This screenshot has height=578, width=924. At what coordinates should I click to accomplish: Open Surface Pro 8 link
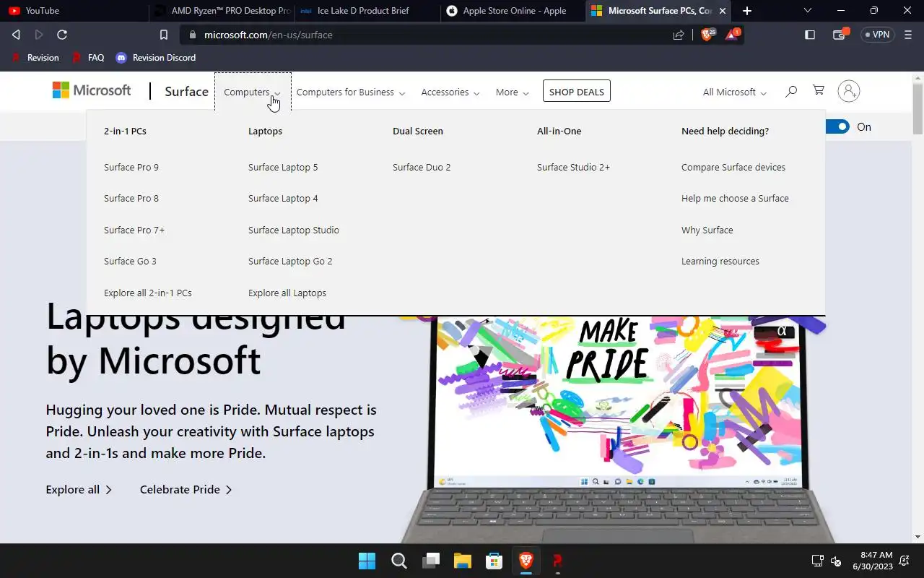pos(131,198)
